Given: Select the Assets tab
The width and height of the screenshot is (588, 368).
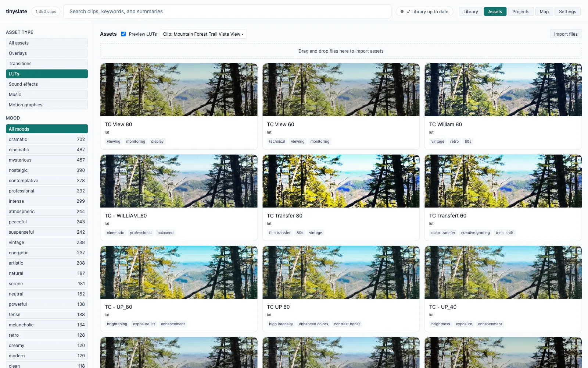Looking at the screenshot, I should pyautogui.click(x=495, y=11).
